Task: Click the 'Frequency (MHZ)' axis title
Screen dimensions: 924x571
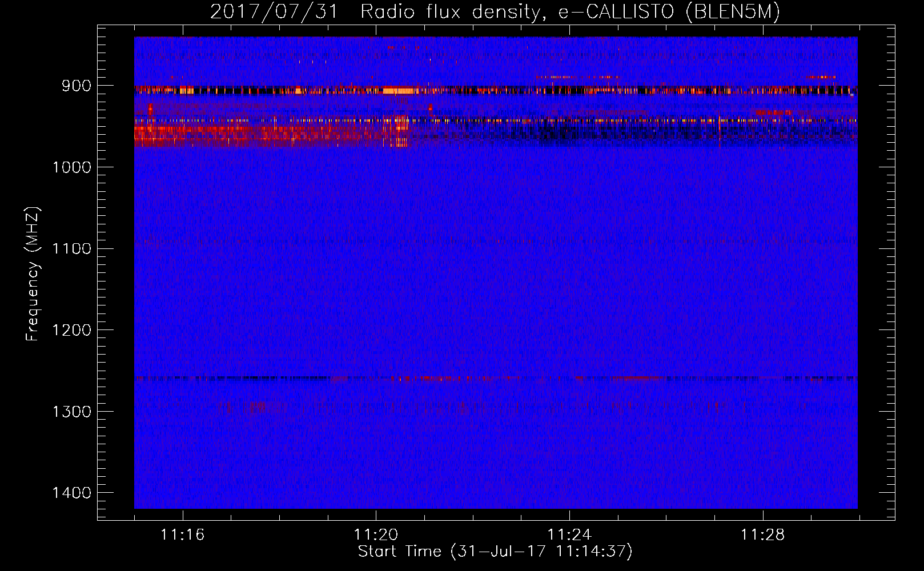Action: tap(33, 274)
